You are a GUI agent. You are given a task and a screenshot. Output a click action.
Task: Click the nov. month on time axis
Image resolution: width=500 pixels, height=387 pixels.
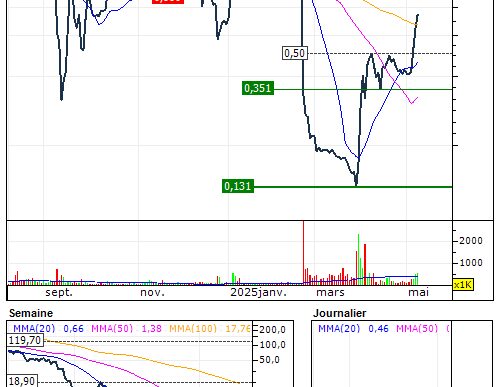pyautogui.click(x=152, y=293)
